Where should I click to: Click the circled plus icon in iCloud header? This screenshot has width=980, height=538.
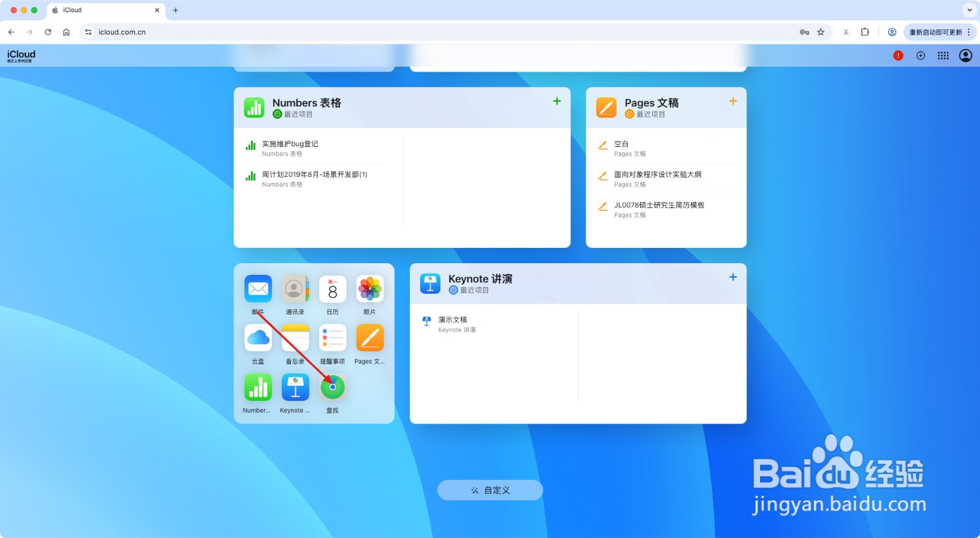(921, 56)
